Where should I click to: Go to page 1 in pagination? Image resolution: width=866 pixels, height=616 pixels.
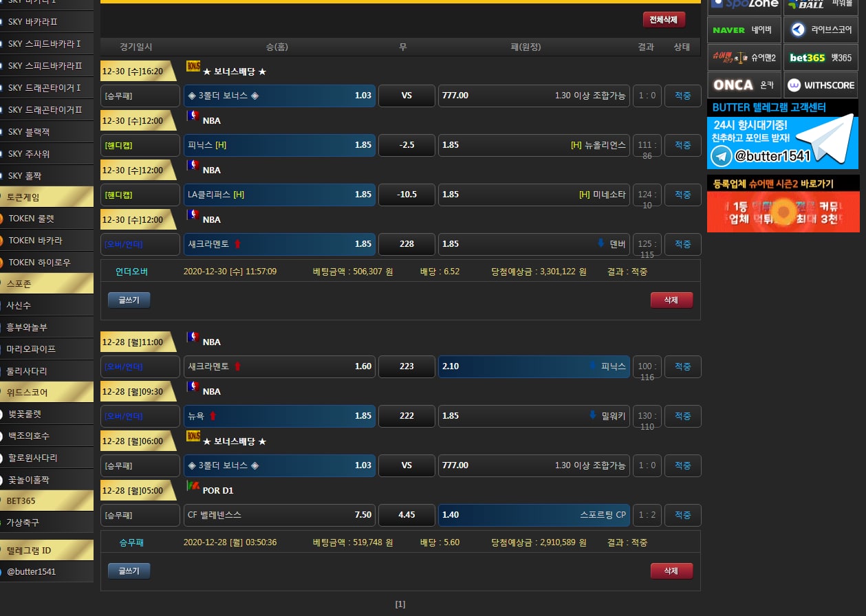tap(400, 604)
